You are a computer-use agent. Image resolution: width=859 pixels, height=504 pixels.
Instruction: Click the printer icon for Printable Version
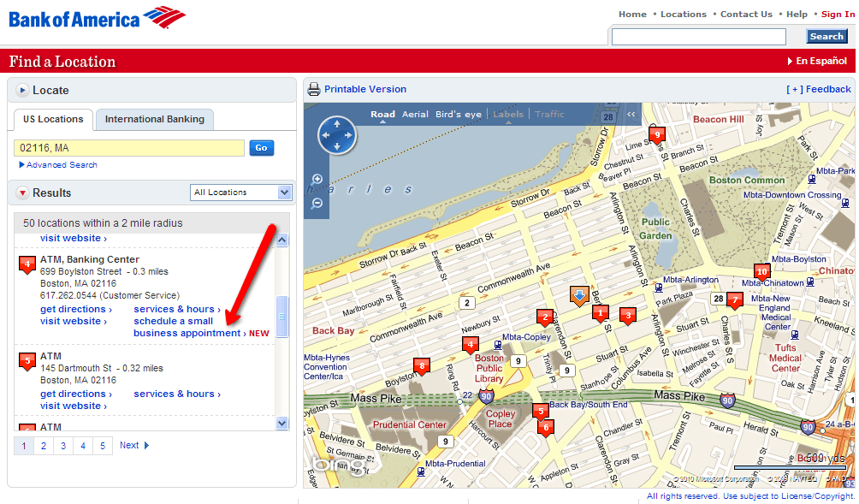[x=314, y=89]
